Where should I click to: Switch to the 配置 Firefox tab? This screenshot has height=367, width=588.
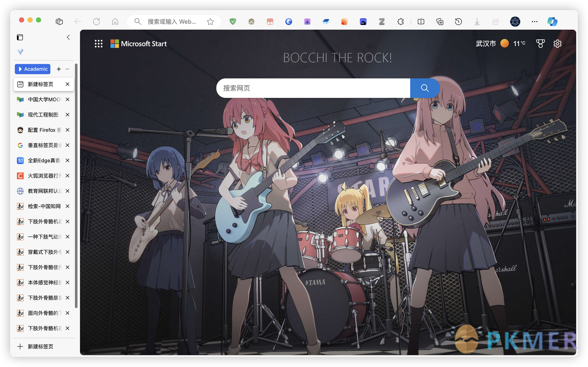click(44, 130)
